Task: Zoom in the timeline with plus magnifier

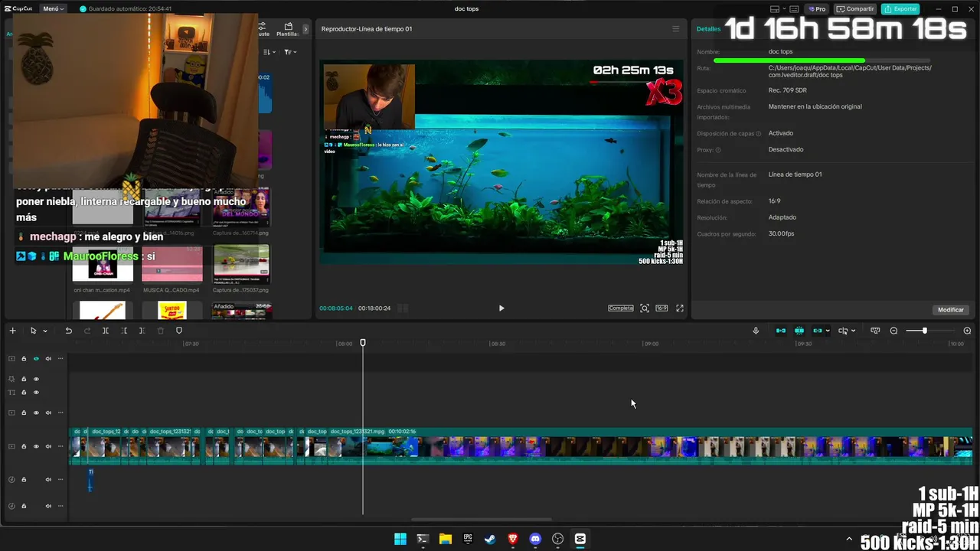Action: click(x=967, y=331)
